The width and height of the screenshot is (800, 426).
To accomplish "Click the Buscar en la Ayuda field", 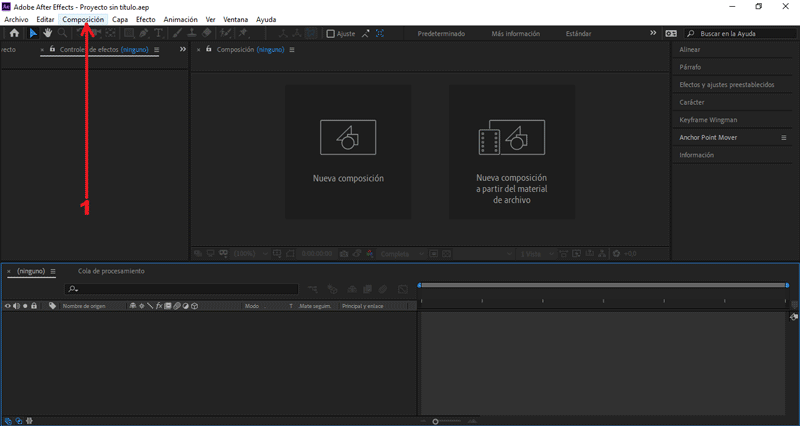I will click(x=740, y=34).
